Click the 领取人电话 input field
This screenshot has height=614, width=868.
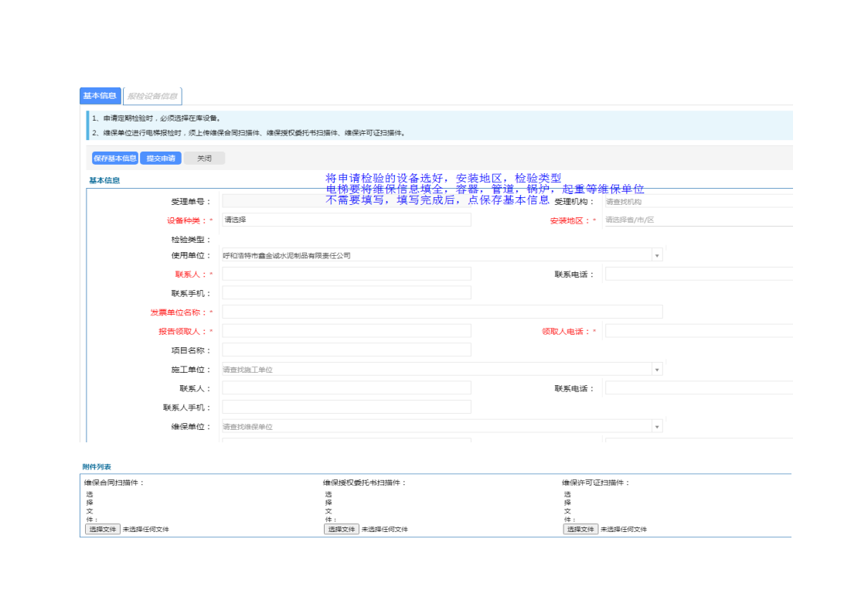pos(699,331)
